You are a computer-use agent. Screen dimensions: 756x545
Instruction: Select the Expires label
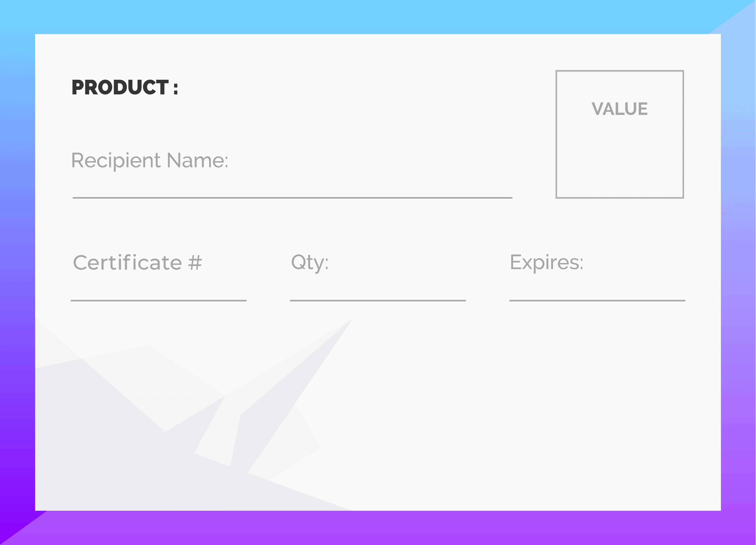pyautogui.click(x=546, y=263)
